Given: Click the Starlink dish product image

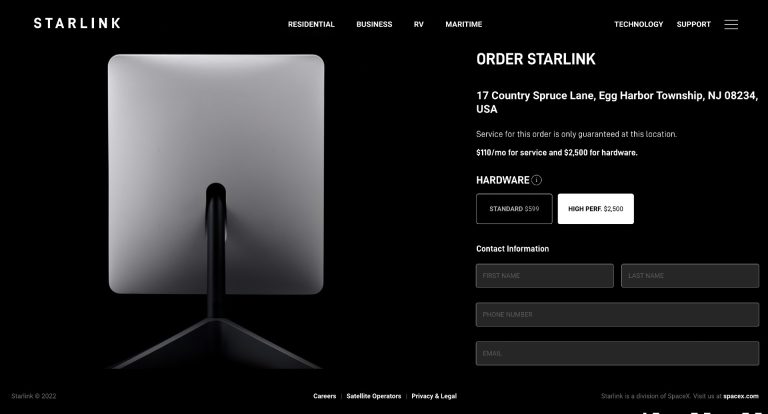Looking at the screenshot, I should (216, 212).
